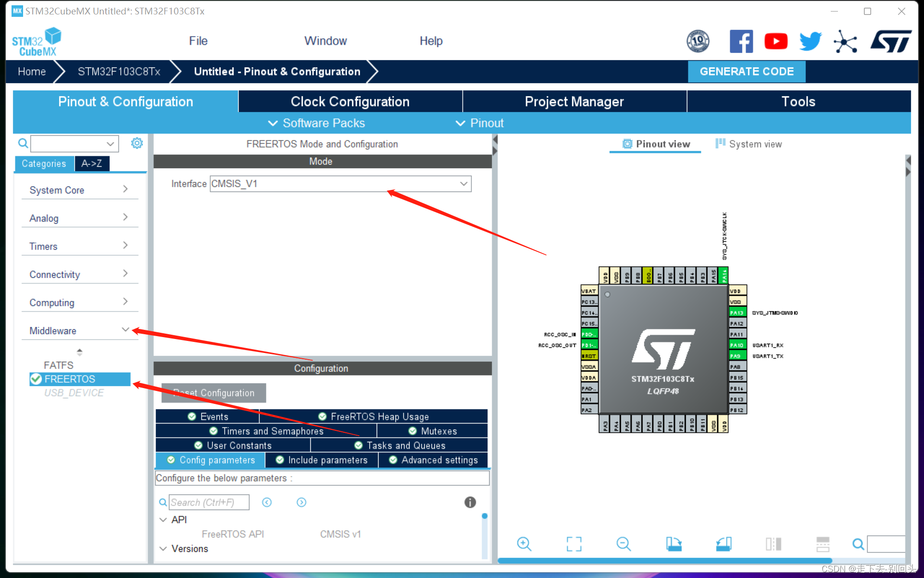Open the Twitter icon
Image resolution: width=924 pixels, height=578 pixels.
[x=810, y=41]
